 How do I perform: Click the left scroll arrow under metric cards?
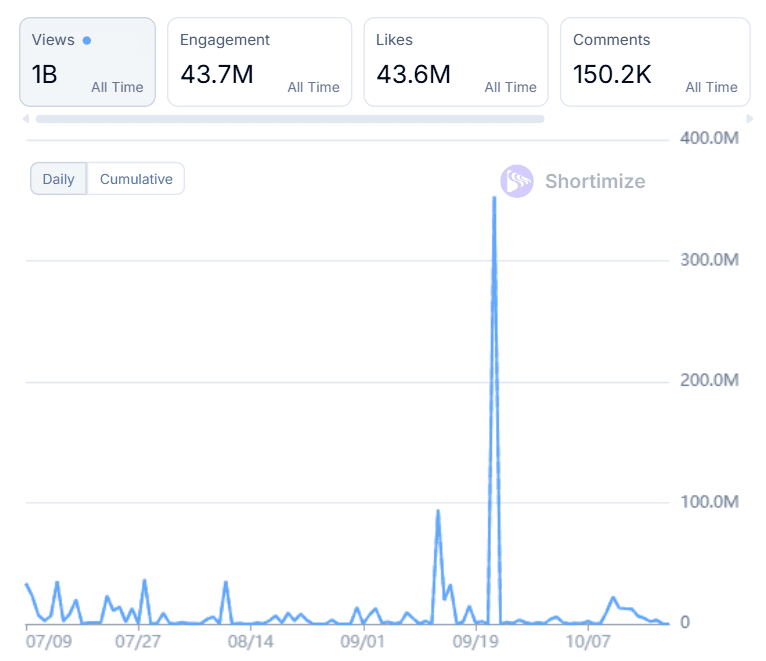(24, 119)
